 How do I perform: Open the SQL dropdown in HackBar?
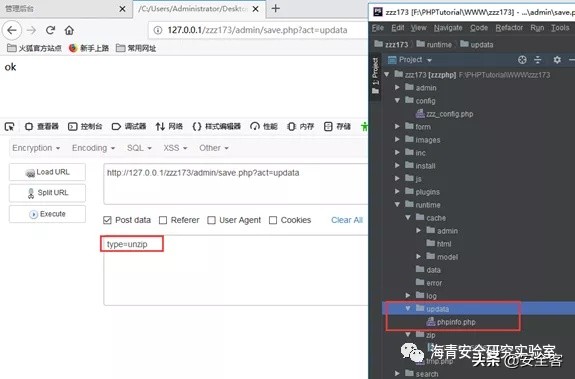[x=139, y=148]
